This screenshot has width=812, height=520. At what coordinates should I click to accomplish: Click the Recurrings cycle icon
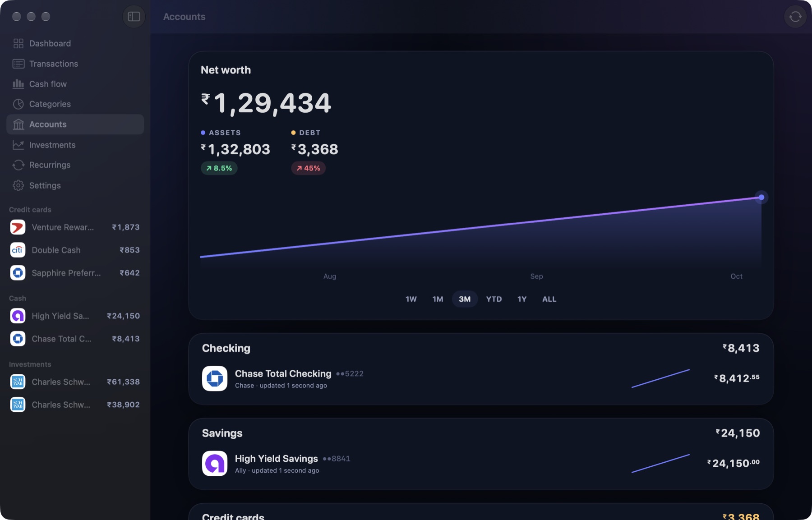coord(18,165)
